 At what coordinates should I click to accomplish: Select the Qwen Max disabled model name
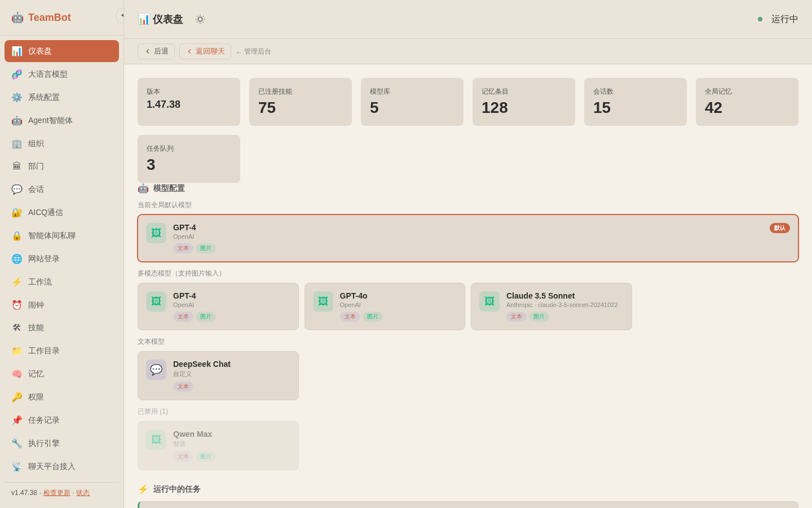point(193,434)
